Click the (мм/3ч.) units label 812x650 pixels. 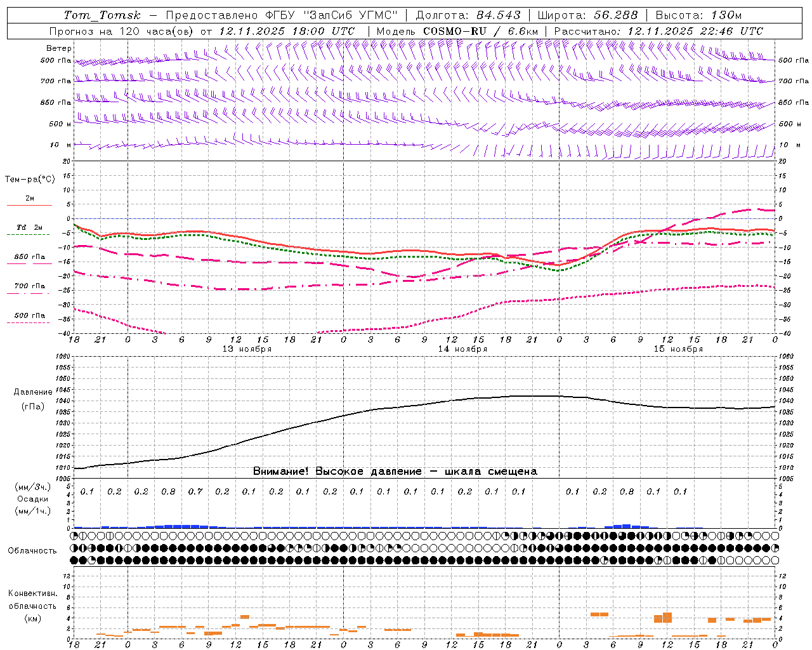(x=33, y=487)
